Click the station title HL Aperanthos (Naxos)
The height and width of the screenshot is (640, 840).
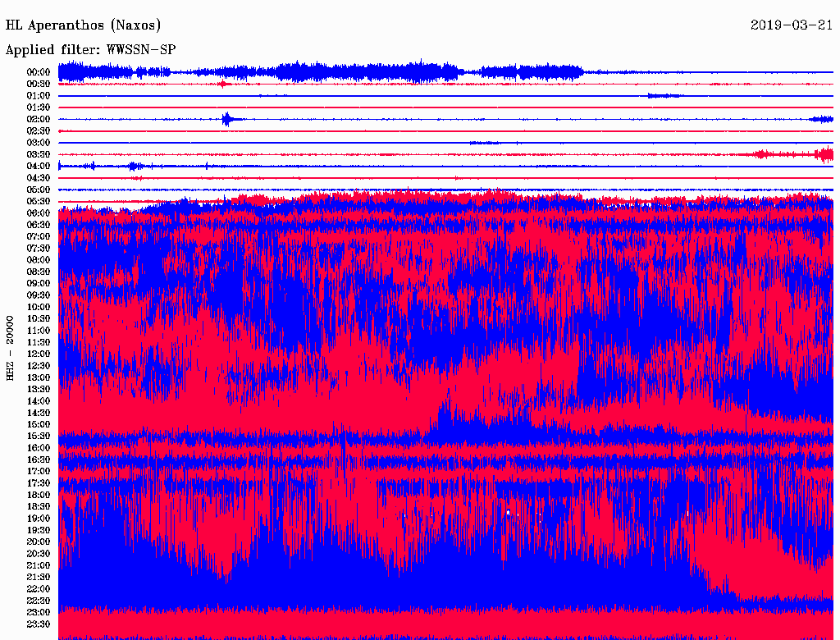(84, 25)
